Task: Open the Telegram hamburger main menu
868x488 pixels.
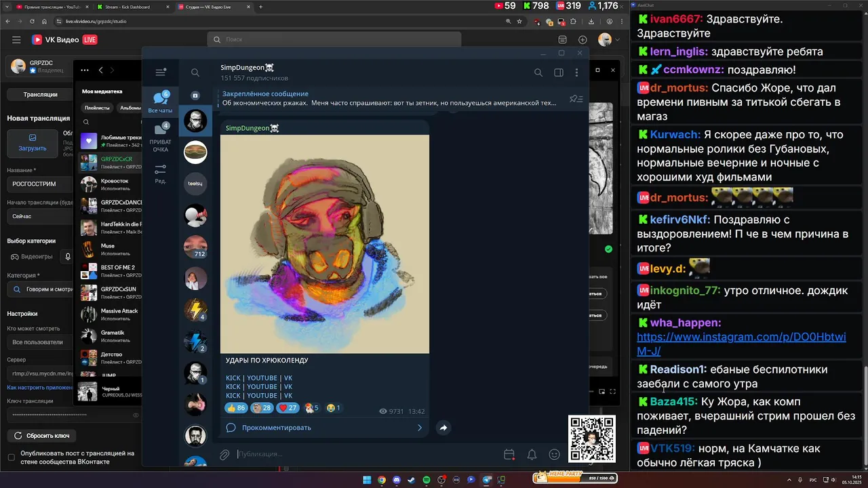Action: point(161,73)
